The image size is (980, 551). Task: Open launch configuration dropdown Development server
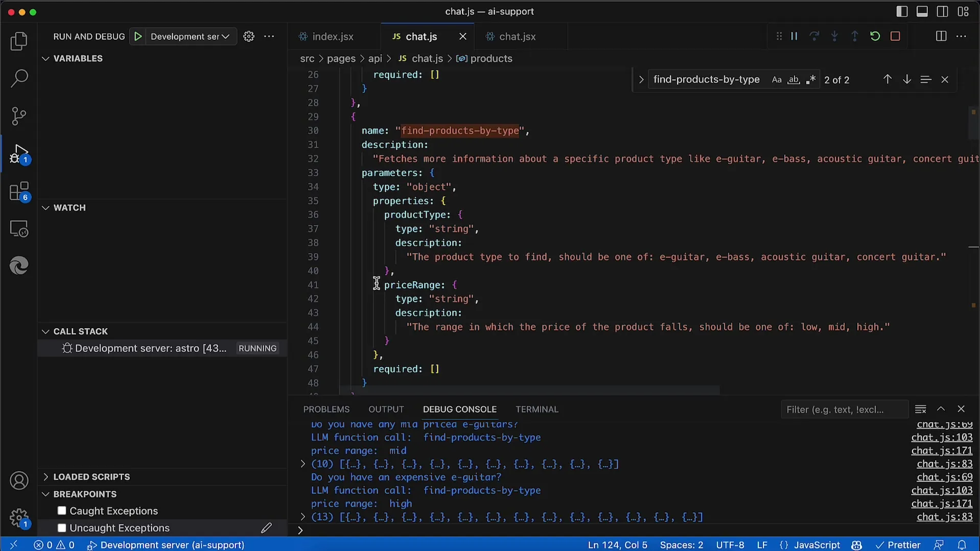click(x=190, y=36)
